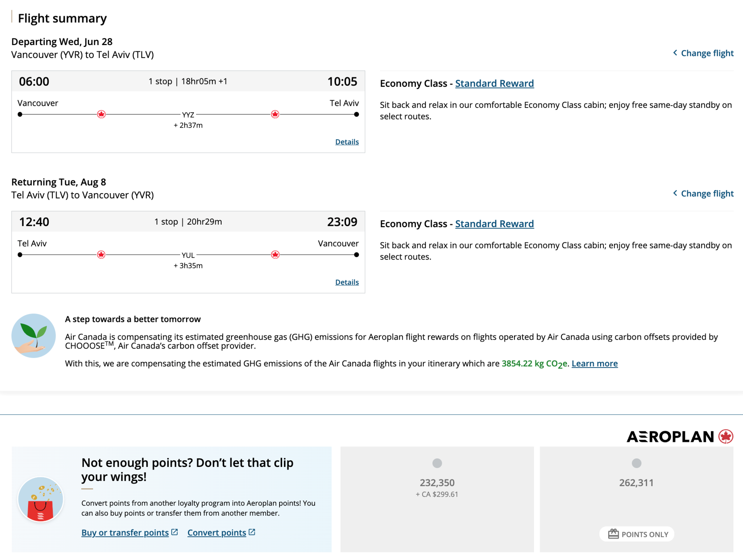
Task: Select the 262,311 points only radio button
Action: pyautogui.click(x=637, y=463)
